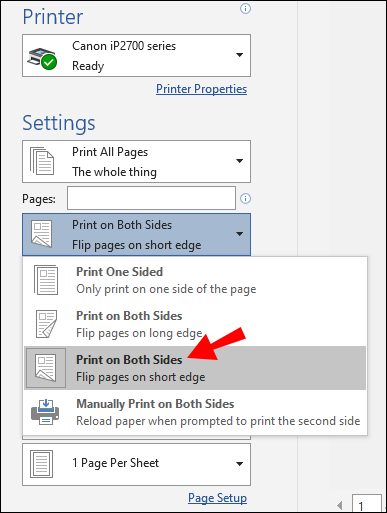
Task: Click the 1 Page Per Sheet page icon
Action: click(x=42, y=464)
